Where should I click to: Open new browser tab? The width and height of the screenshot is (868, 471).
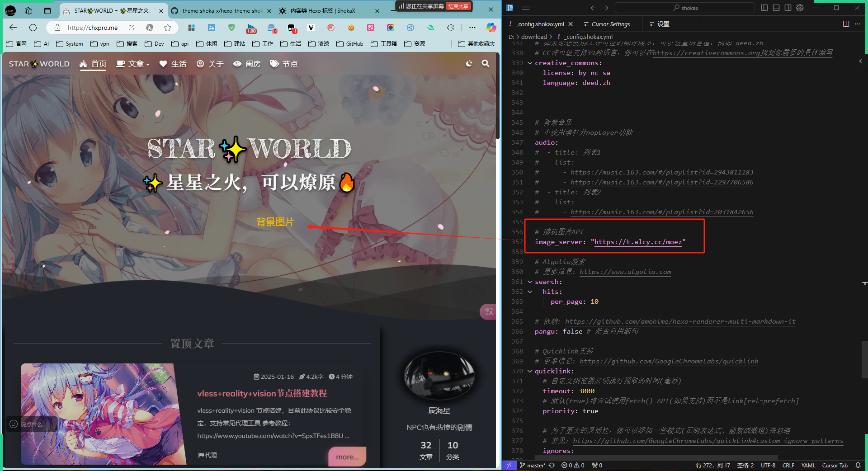point(393,10)
